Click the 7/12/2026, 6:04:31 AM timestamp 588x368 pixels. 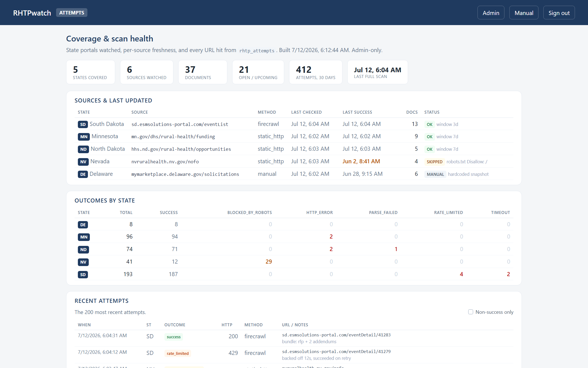[102, 336]
